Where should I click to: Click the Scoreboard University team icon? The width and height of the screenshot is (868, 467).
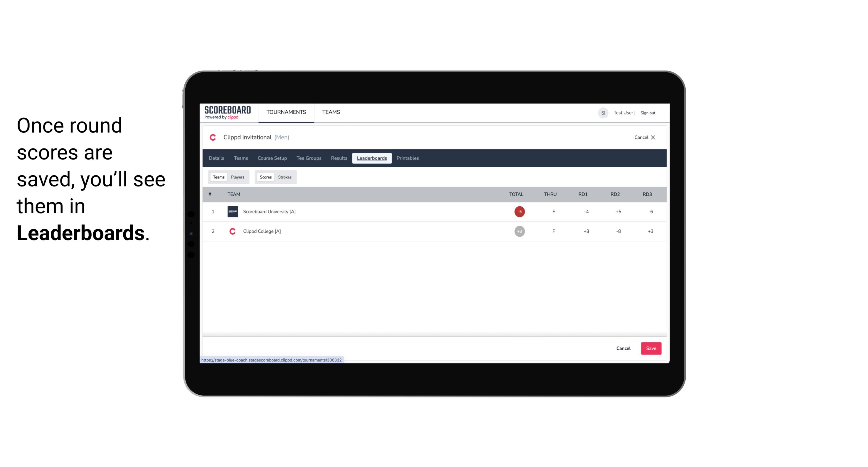[232, 211]
